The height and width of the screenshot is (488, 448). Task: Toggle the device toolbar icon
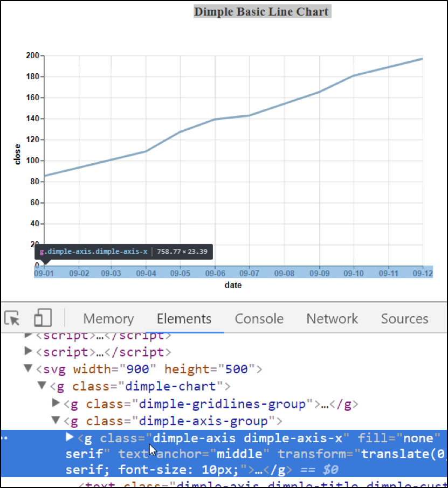[43, 318]
